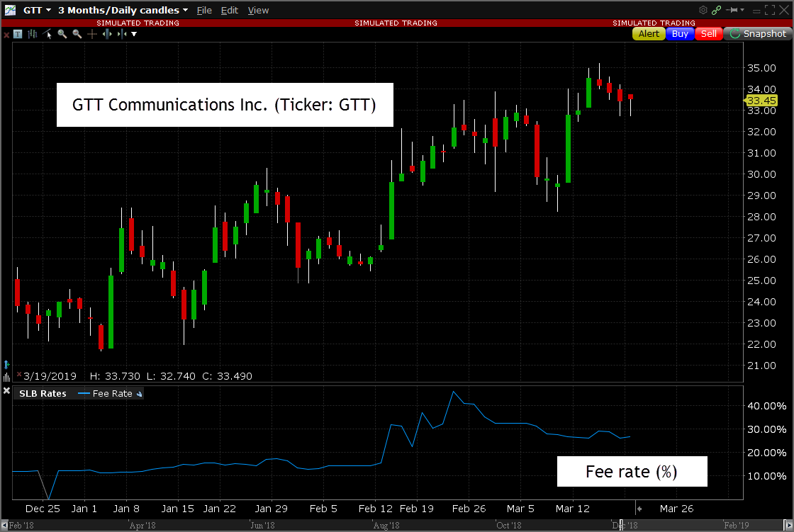The width and height of the screenshot is (794, 532).
Task: Close the SLB Rates sub-panel
Action: [x=6, y=391]
